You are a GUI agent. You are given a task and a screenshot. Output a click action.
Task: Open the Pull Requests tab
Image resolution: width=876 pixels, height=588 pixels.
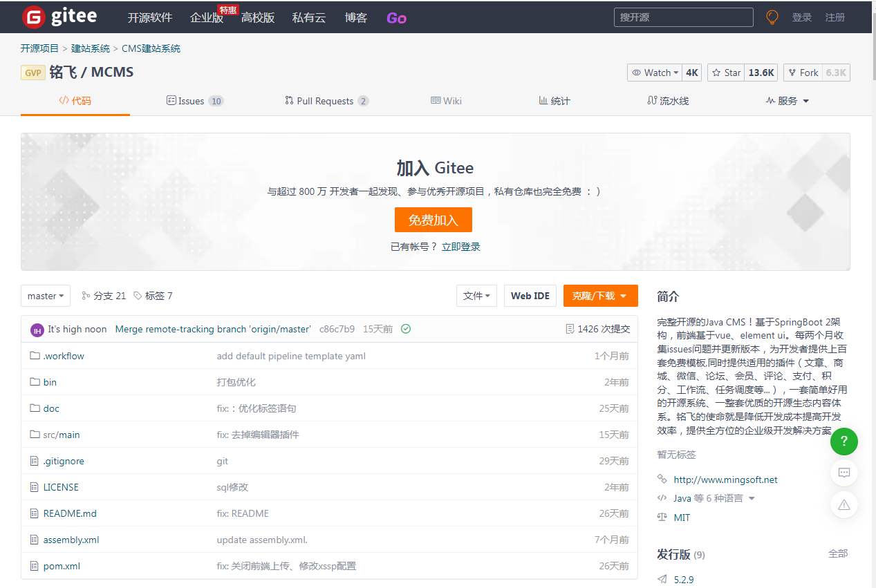tap(325, 101)
